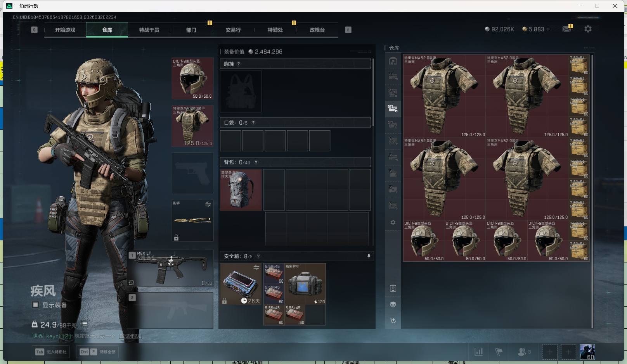Click the empty weapon slot 2
This screenshot has height=364, width=627.
170,310
